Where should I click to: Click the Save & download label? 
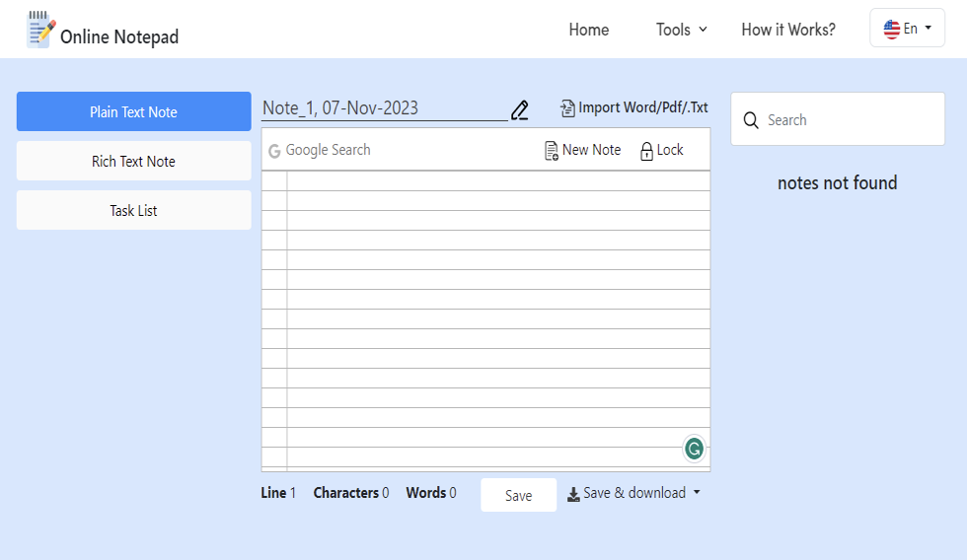(634, 493)
